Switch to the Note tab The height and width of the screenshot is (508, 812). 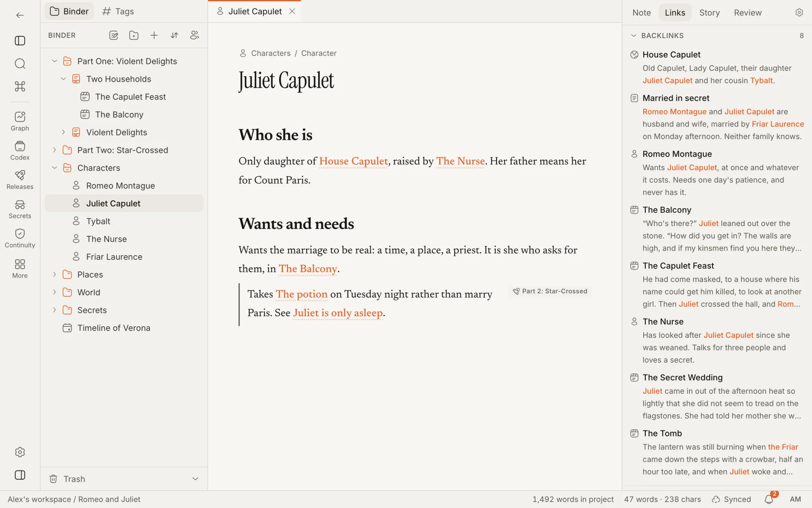pyautogui.click(x=641, y=13)
